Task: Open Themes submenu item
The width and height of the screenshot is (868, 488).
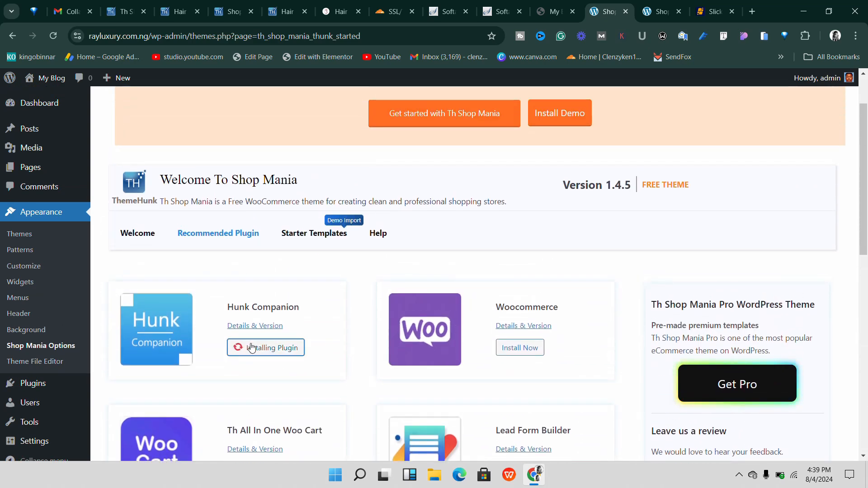Action: 19,234
